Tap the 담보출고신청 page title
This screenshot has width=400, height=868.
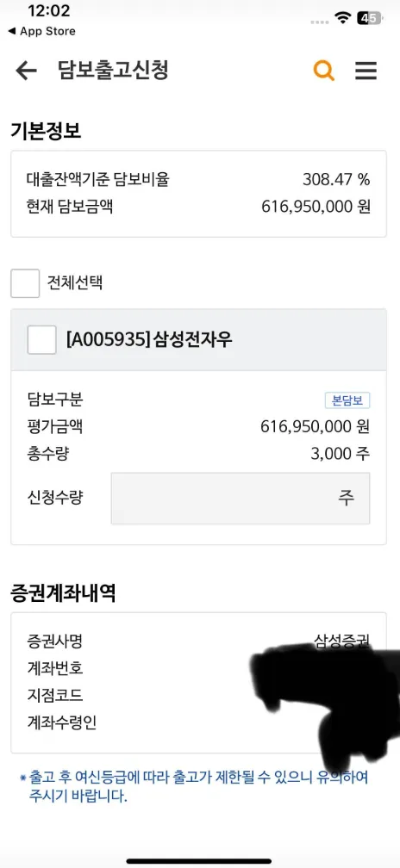(113, 71)
